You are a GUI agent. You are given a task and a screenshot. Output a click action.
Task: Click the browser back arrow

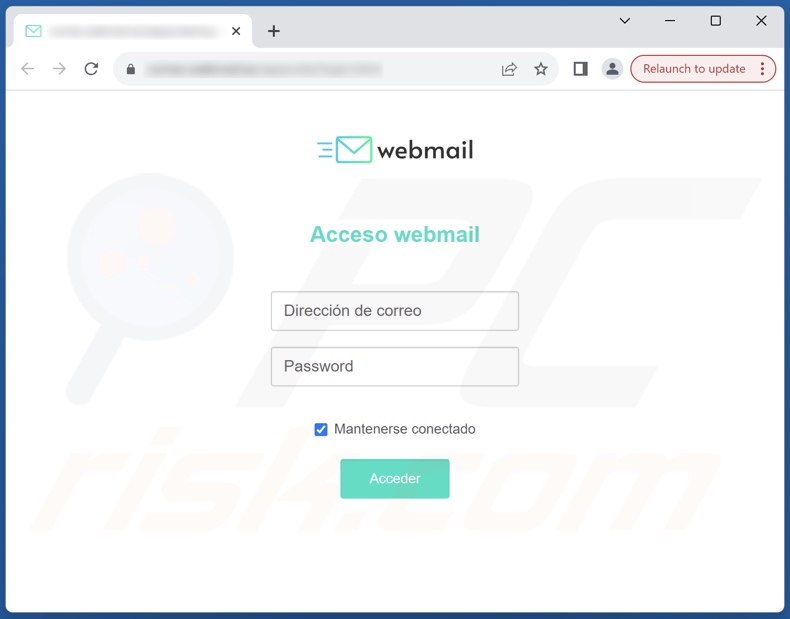[x=28, y=68]
